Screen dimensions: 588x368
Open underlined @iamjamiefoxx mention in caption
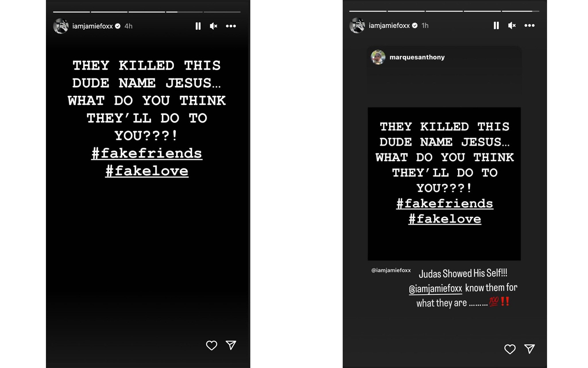point(435,289)
